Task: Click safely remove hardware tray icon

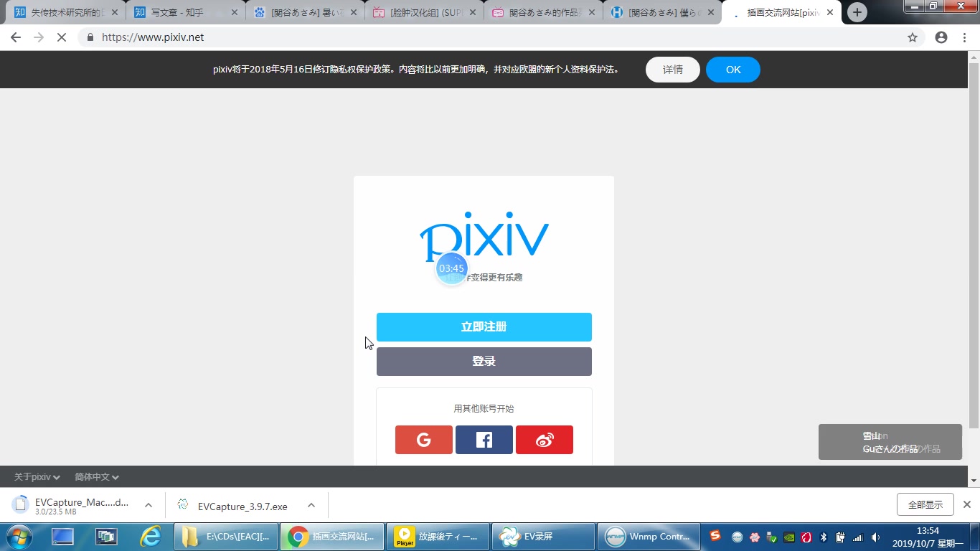Action: pos(771,537)
